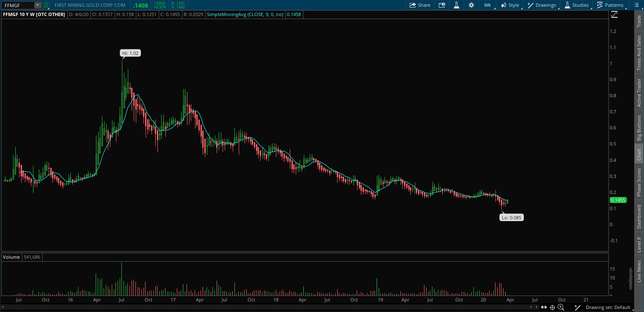
Task: Click the green symbol link clipboard icon
Action: point(46,5)
